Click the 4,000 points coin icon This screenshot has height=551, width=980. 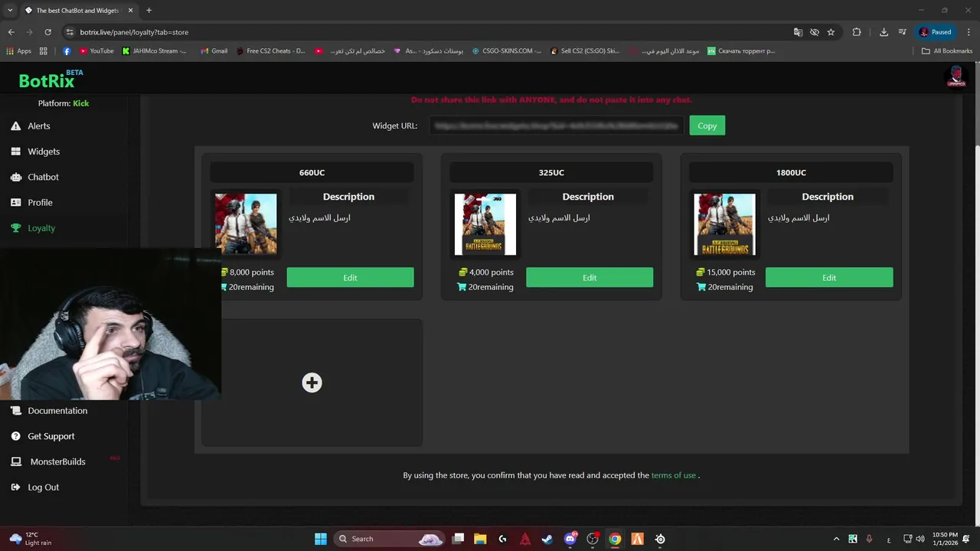(x=463, y=272)
